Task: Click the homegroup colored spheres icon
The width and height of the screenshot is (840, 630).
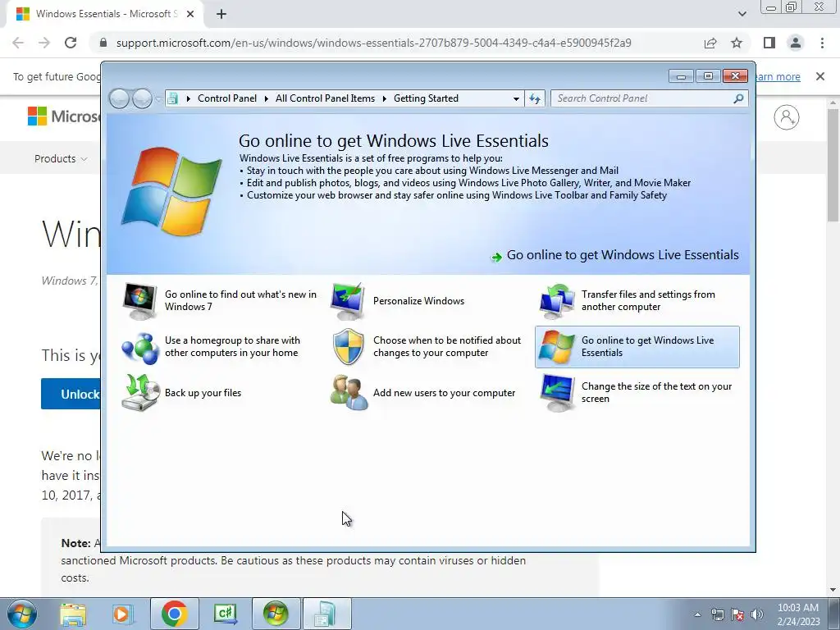Action: [x=139, y=347]
